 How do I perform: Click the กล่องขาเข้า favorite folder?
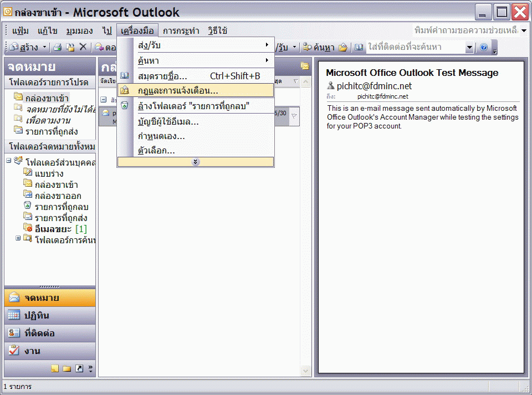pyautogui.click(x=47, y=98)
